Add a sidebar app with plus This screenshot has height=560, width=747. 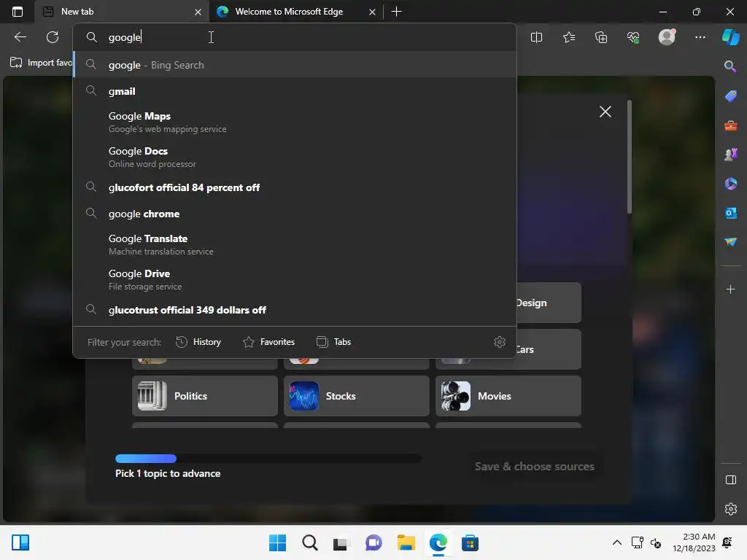click(730, 289)
